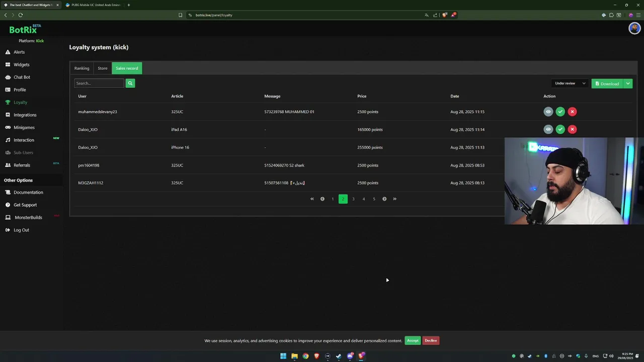Click the profile avatar in the page header
This screenshot has width=644, height=362.
point(634,29)
